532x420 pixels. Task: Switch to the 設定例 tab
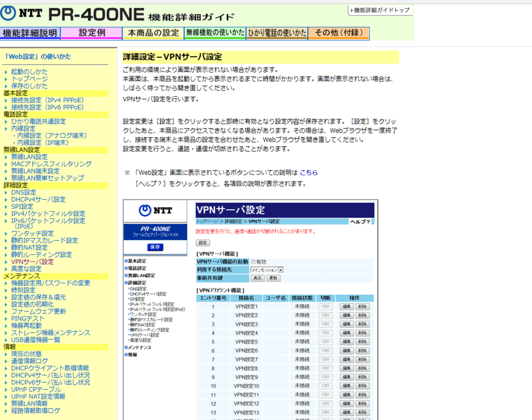pos(92,33)
